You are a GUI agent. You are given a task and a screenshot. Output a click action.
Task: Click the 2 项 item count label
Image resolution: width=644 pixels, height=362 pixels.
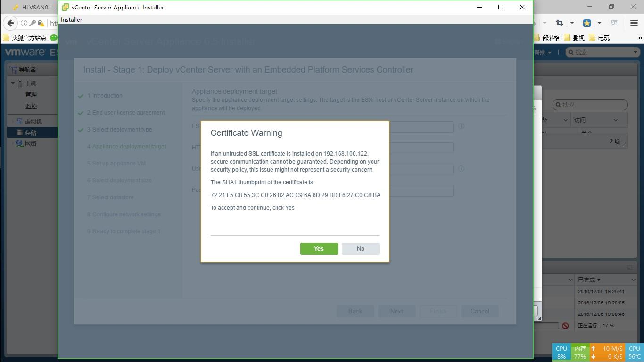614,141
